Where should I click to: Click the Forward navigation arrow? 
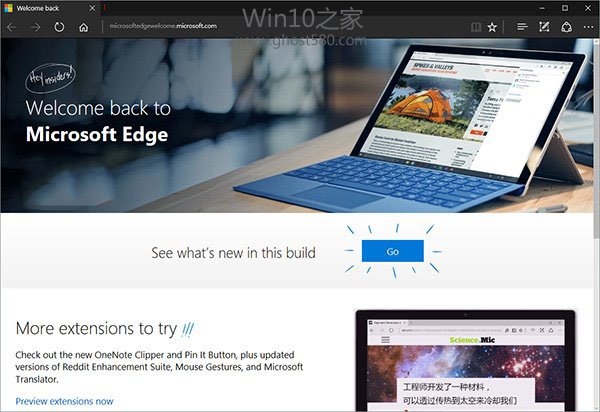tap(36, 27)
